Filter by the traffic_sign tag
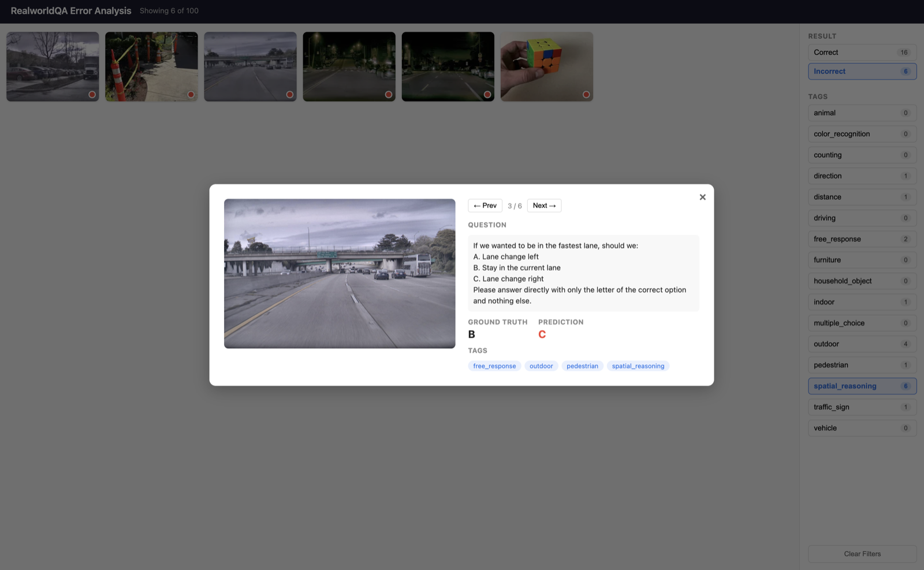This screenshot has height=570, width=924. click(x=862, y=407)
